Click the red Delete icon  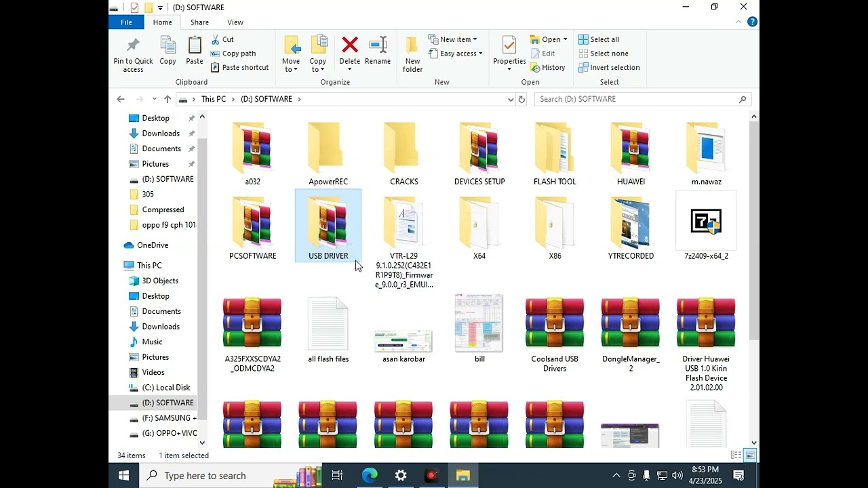tap(350, 45)
